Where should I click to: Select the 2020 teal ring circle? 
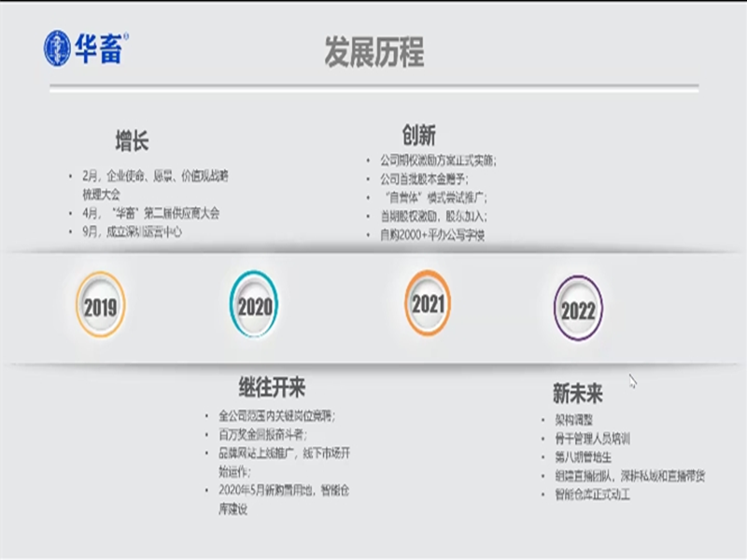pyautogui.click(x=255, y=305)
